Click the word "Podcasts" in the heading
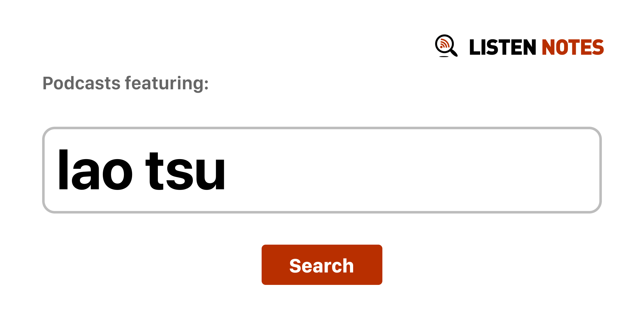 81,83
